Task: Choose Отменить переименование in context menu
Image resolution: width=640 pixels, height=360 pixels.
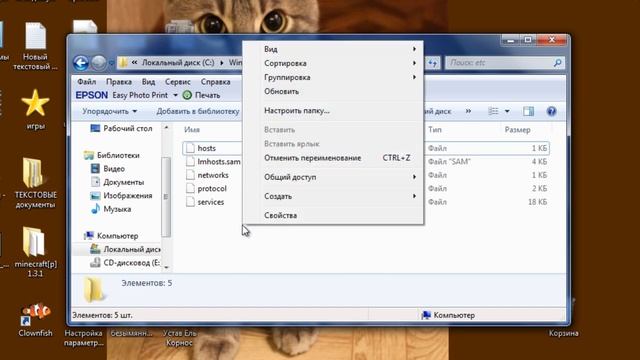Action: (333, 158)
